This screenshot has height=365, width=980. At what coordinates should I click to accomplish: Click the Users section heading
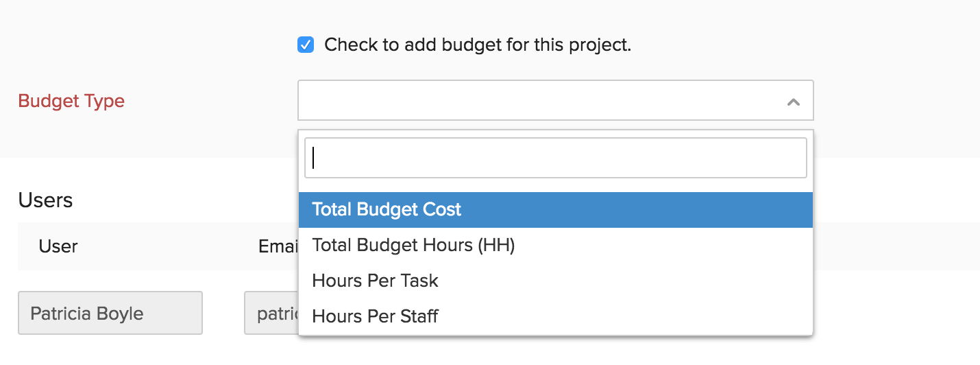point(45,200)
